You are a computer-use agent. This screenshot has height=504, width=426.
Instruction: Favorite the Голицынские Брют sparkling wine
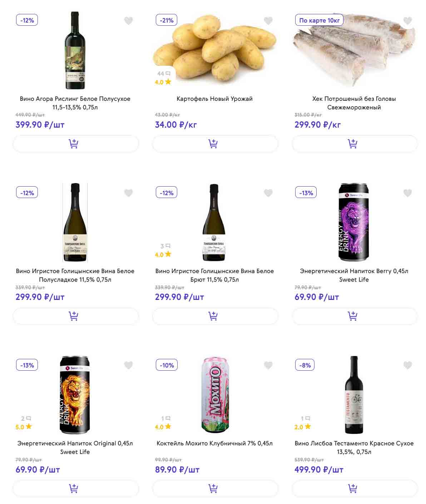268,193
